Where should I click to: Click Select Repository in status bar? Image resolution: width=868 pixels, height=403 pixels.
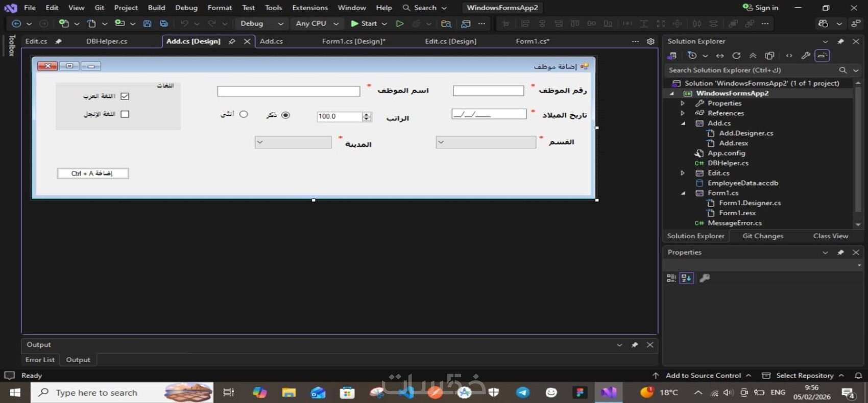[x=803, y=375]
